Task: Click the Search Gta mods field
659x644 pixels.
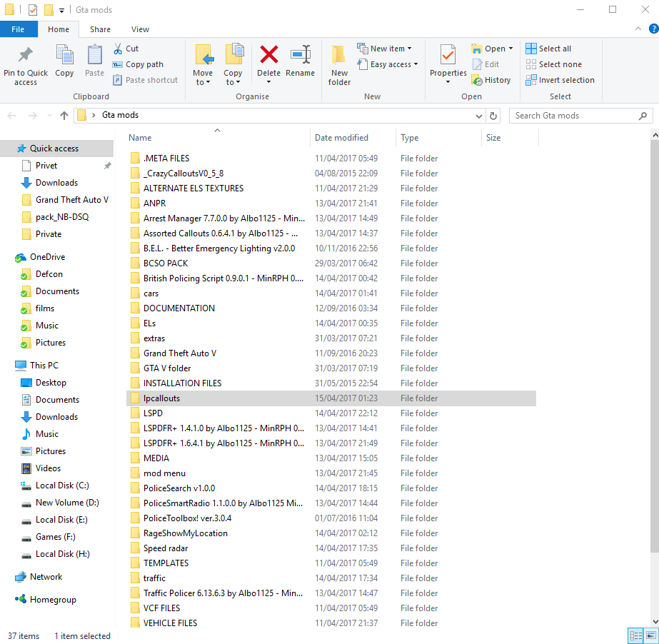Action: coord(581,116)
